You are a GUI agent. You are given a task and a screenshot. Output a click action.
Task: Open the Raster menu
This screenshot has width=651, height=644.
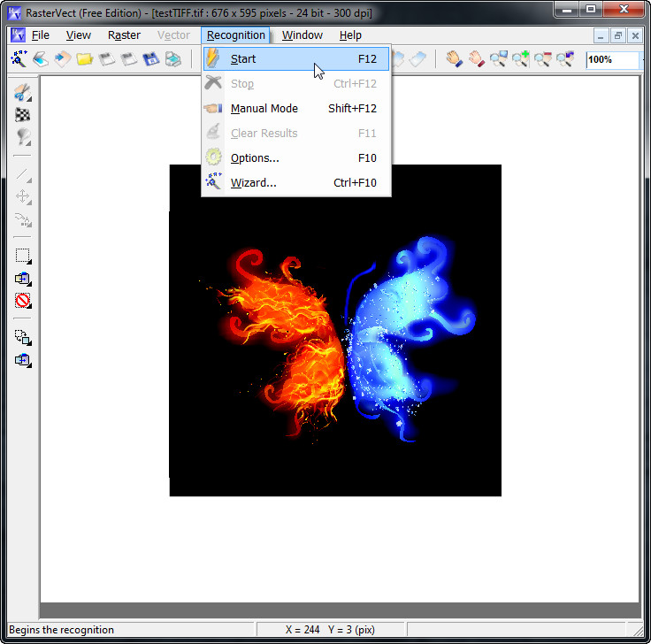[x=124, y=35]
